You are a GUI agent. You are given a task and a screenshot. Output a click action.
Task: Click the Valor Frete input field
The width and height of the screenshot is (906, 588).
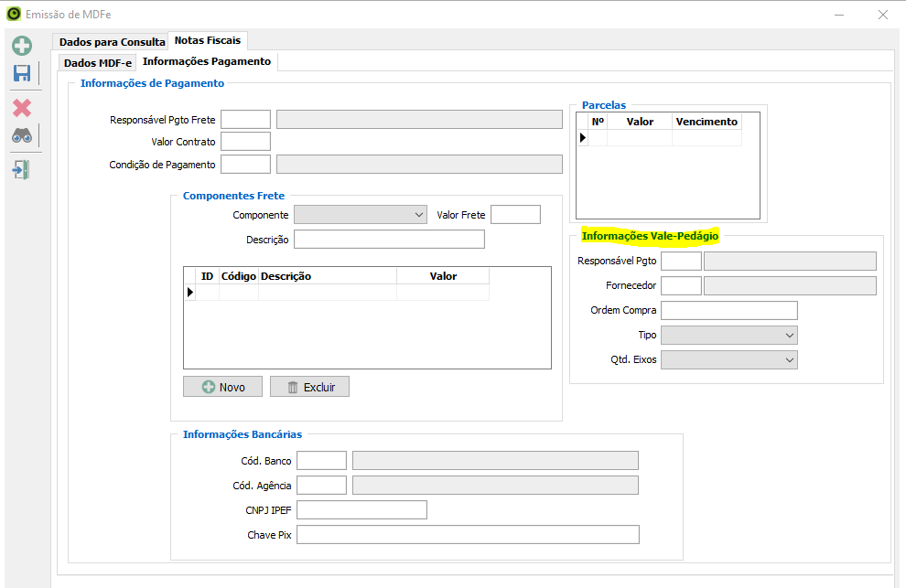point(515,214)
